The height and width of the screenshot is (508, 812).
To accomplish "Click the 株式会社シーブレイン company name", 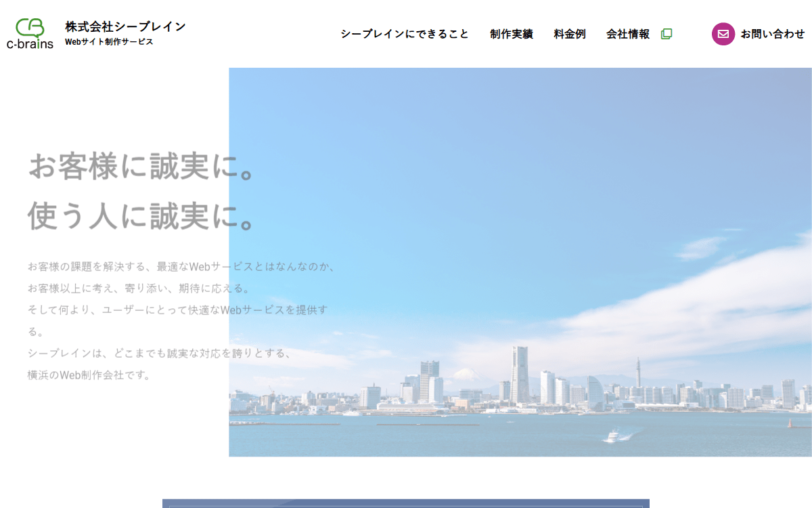I will 125,26.
